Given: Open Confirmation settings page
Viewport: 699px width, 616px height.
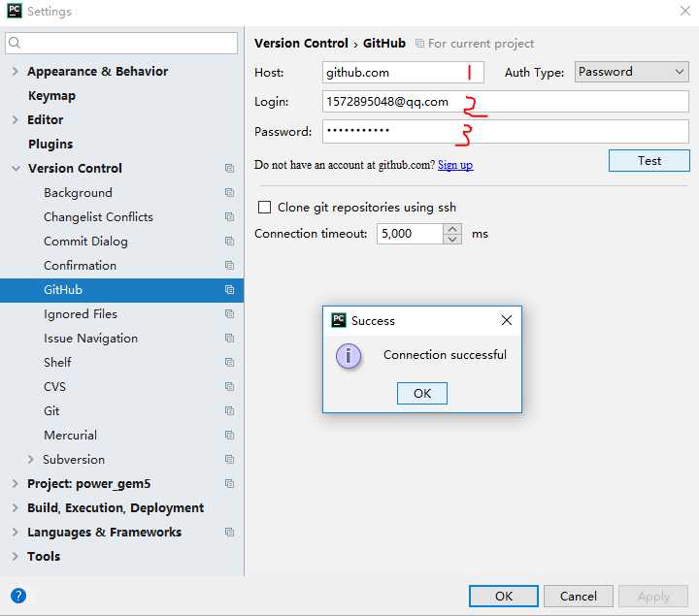Looking at the screenshot, I should tap(80, 266).
